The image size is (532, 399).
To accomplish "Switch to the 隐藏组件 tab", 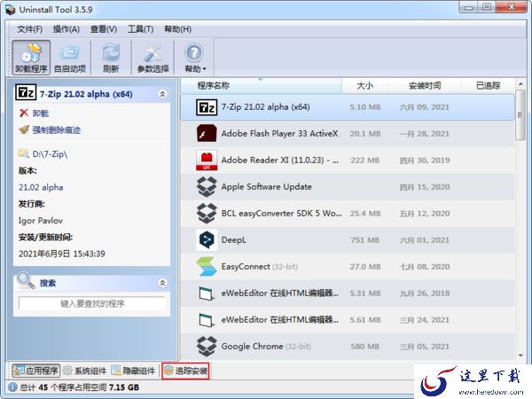I will pos(133,371).
